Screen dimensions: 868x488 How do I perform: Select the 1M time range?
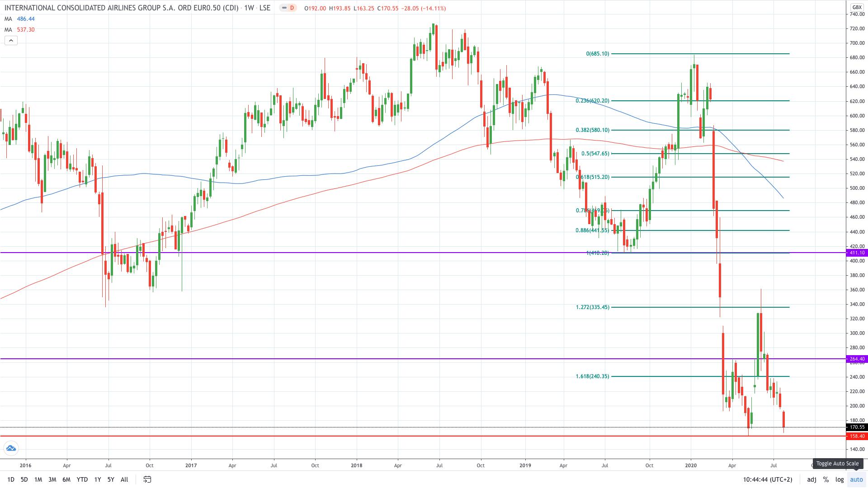[x=38, y=479]
